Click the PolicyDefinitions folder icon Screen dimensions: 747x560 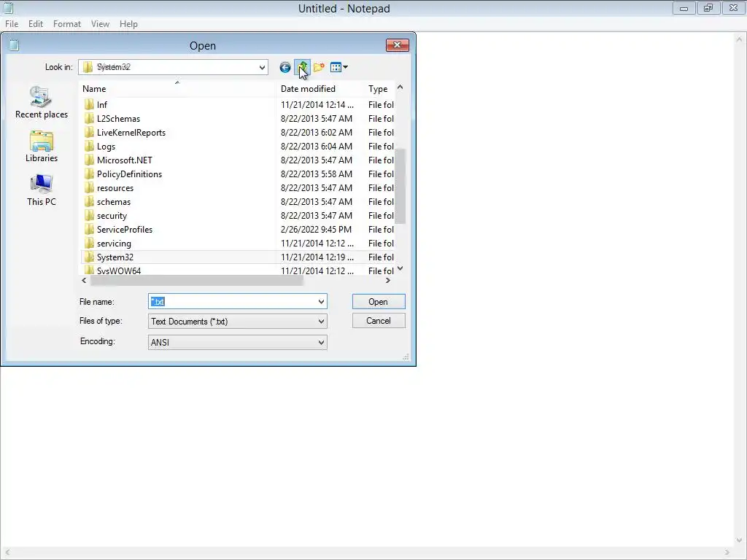click(x=89, y=174)
